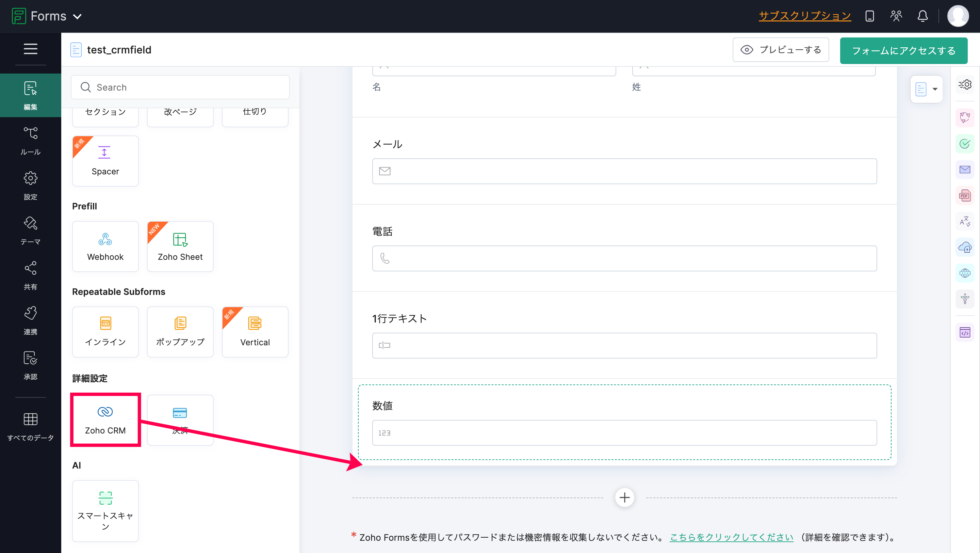Image resolution: width=980 pixels, height=553 pixels.
Task: Click the field Search box
Action: (180, 87)
